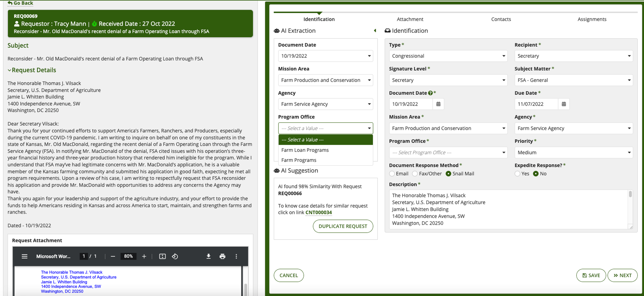Zoom out in the PDF viewer

113,256
